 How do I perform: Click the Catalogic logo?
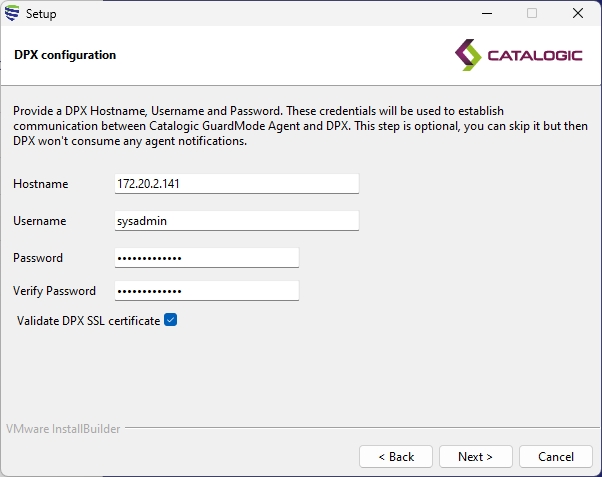(x=517, y=54)
